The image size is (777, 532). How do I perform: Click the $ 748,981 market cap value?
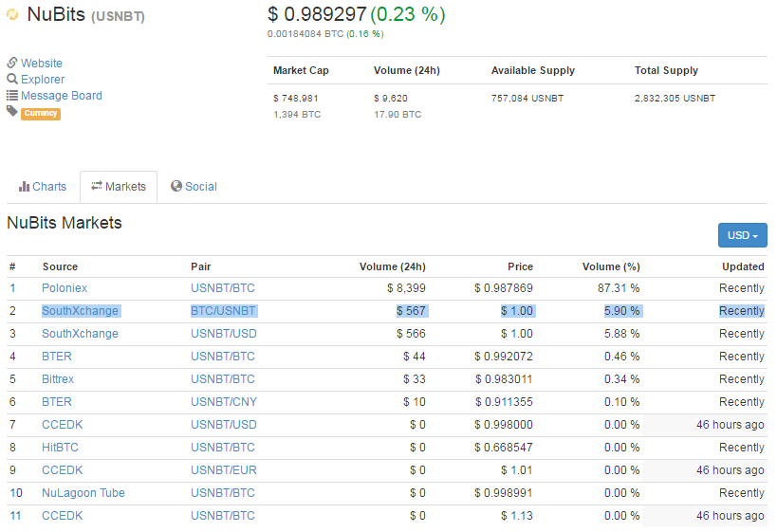[x=296, y=98]
